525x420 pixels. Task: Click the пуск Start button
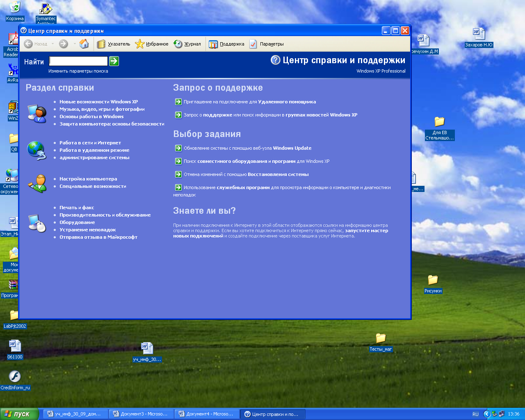19,414
